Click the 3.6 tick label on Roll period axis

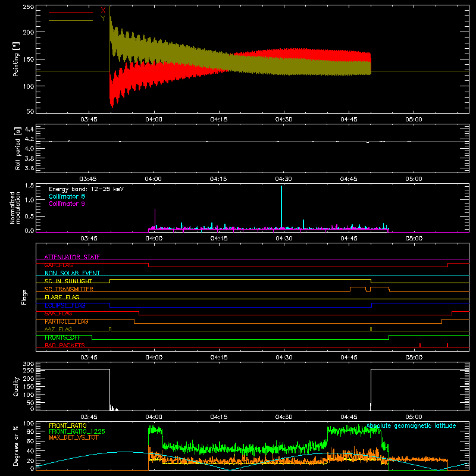tap(29, 168)
